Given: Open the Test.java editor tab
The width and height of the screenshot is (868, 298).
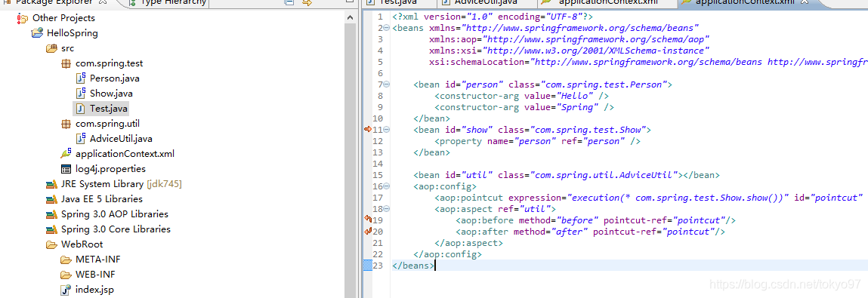Looking at the screenshot, I should (x=397, y=3).
